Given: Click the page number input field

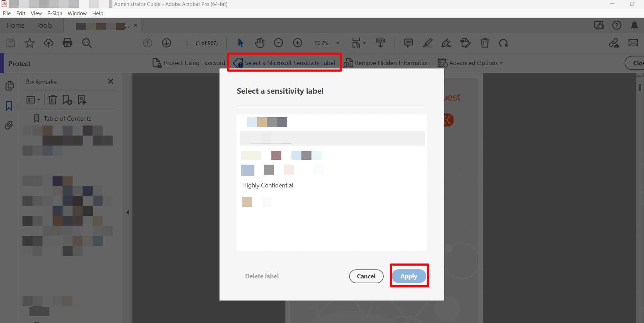Looking at the screenshot, I should (187, 43).
